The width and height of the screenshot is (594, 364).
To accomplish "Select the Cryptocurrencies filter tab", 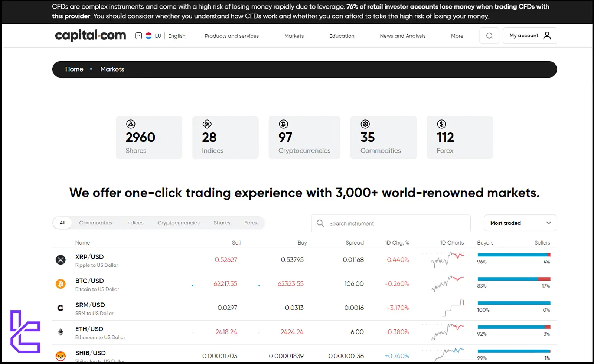I will pos(179,223).
